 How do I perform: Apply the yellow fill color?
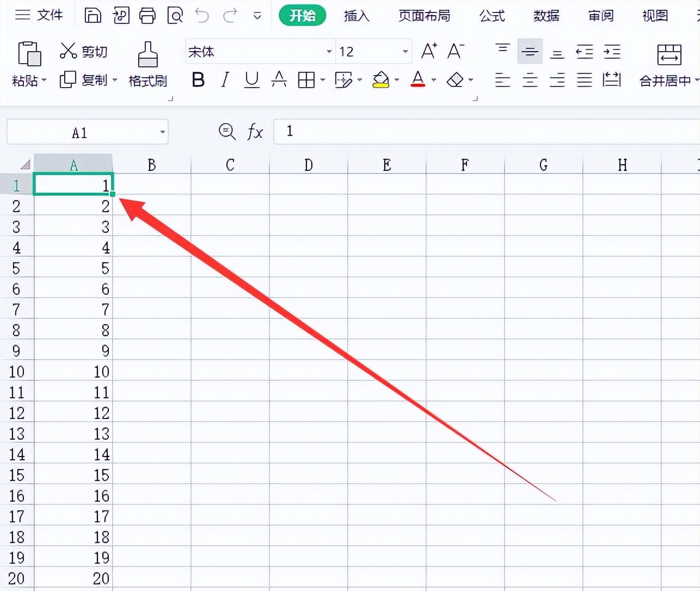(x=381, y=80)
